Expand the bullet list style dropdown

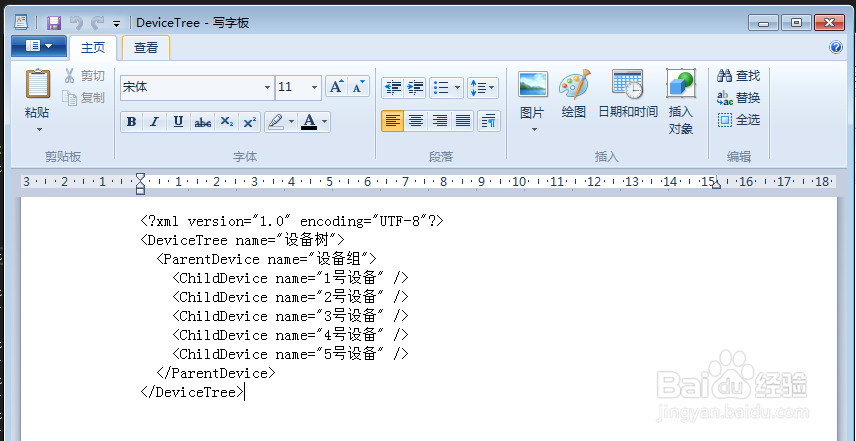(x=457, y=87)
